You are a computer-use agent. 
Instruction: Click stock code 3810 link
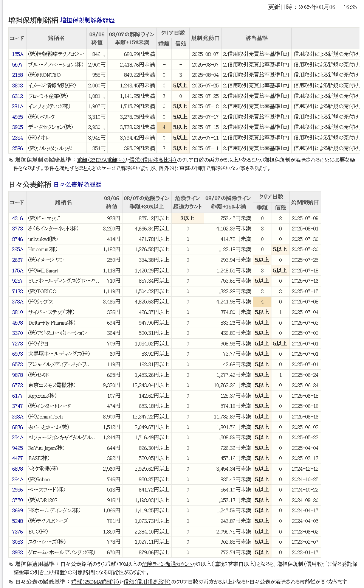[17, 312]
